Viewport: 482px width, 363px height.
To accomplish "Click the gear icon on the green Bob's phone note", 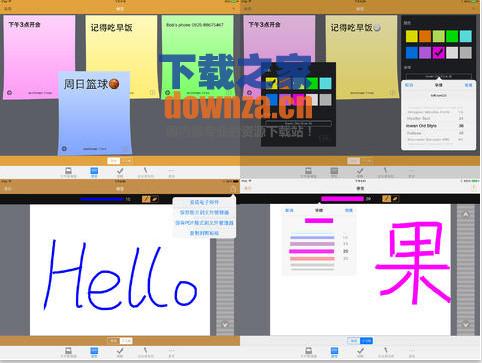I will pyautogui.click(x=167, y=93).
